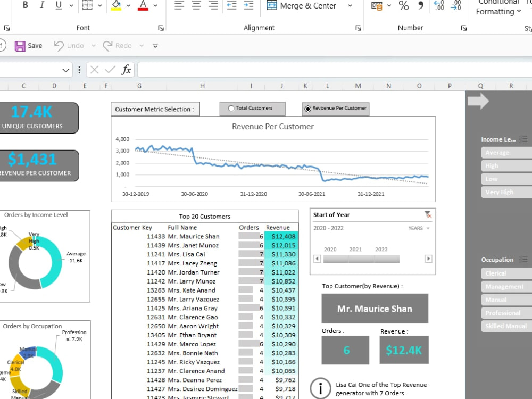Toggle High income slicer
The image size is (532, 399).
506,166
